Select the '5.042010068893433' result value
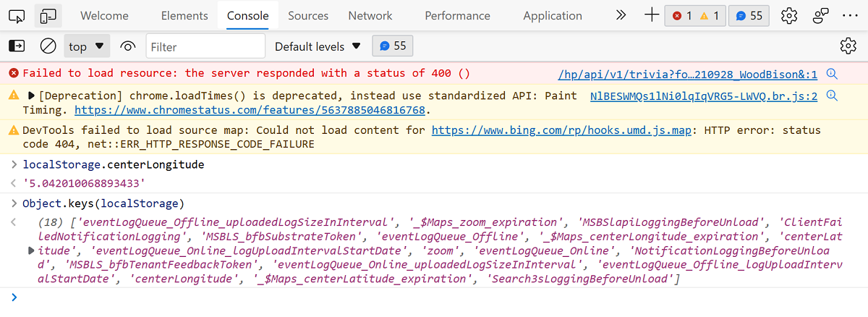 pyautogui.click(x=84, y=184)
